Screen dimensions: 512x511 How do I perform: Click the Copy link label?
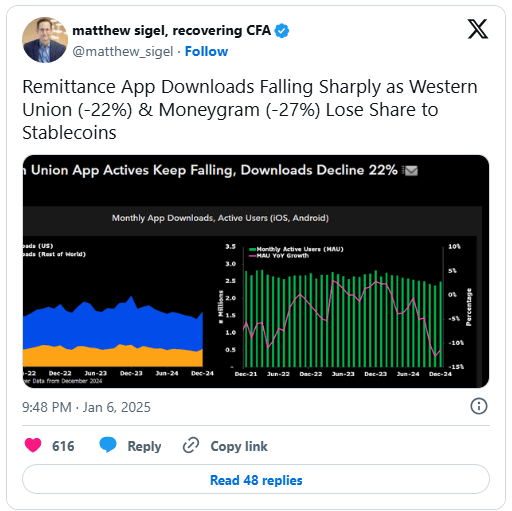(x=239, y=446)
